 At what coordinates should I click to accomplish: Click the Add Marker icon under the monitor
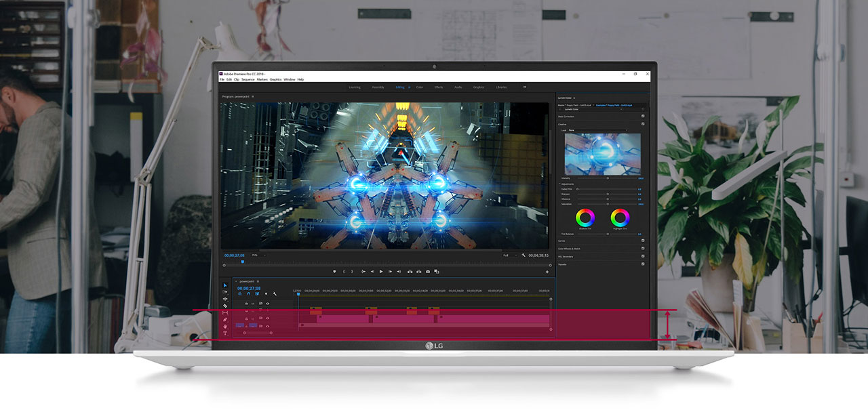(335, 272)
